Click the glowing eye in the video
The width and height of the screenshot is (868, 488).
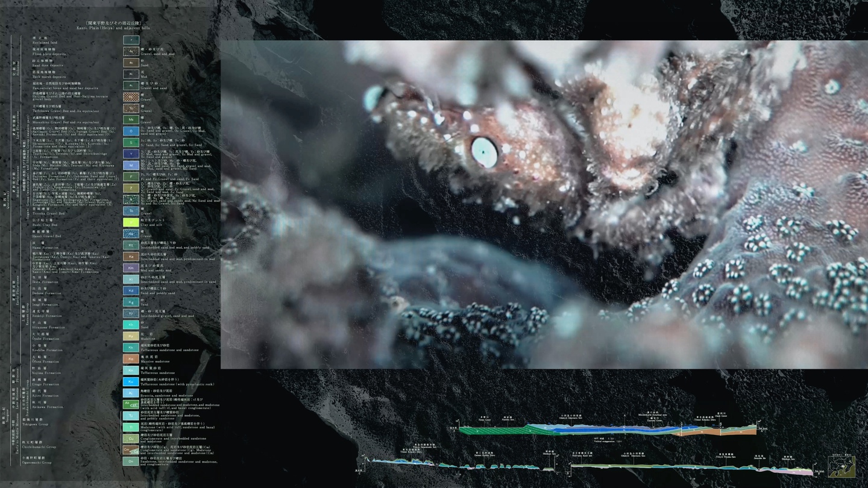pos(484,152)
